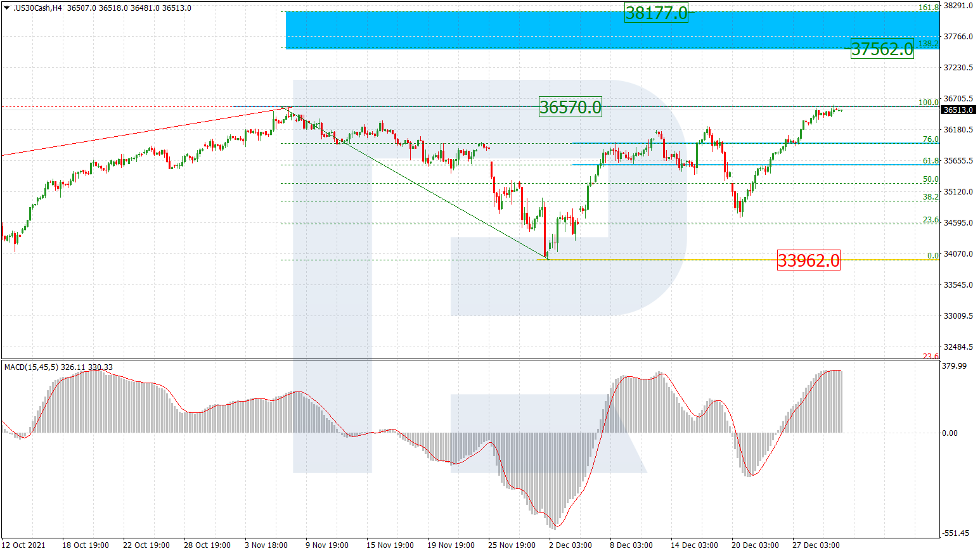Click the 34070.0 price axis value
The image size is (980, 553).
(x=958, y=254)
